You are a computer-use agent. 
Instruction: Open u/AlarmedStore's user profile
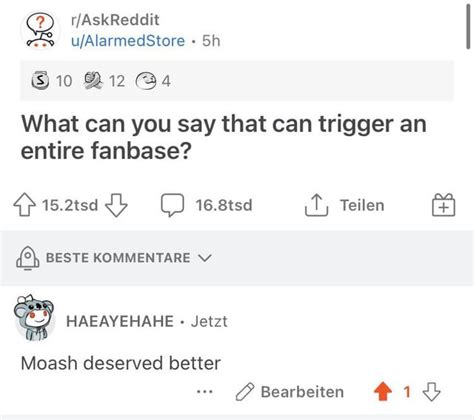(x=128, y=41)
